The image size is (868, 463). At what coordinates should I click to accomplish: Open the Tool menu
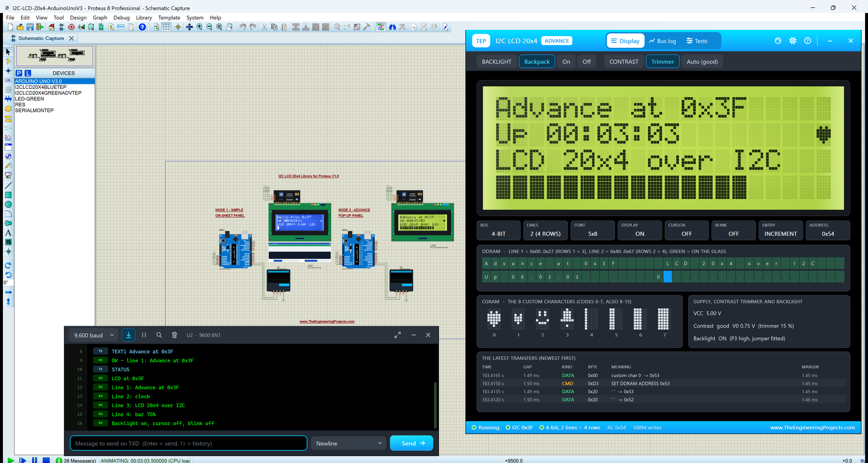click(x=58, y=17)
